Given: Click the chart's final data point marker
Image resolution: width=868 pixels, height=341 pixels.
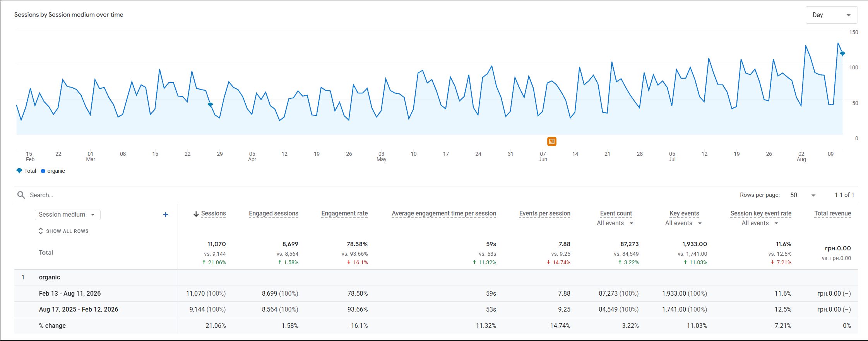Looking at the screenshot, I should point(842,53).
